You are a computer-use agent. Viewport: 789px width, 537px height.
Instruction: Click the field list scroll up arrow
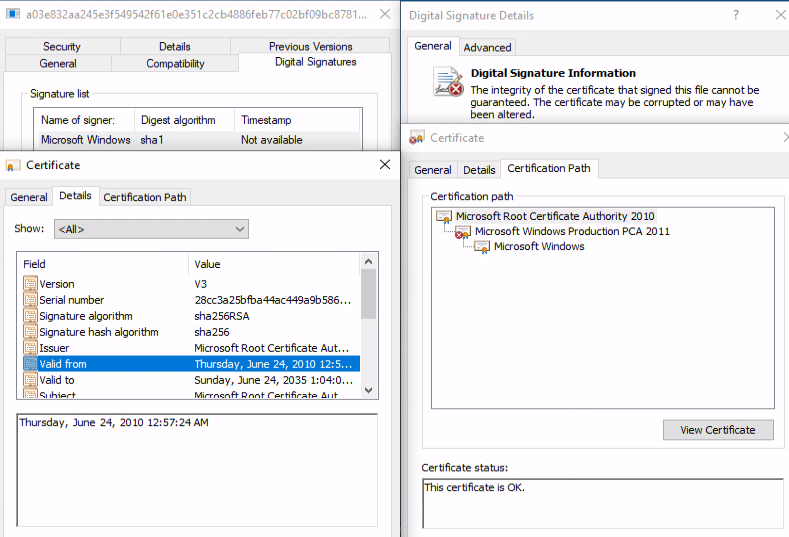click(368, 261)
